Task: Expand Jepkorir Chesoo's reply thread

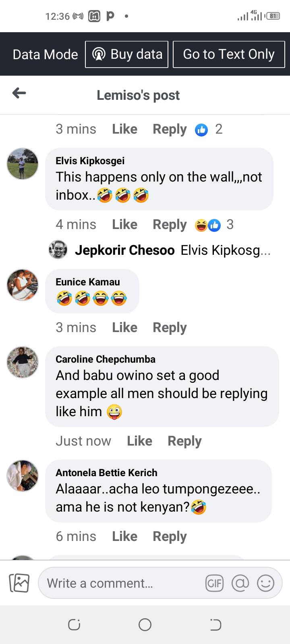Action: [x=159, y=250]
